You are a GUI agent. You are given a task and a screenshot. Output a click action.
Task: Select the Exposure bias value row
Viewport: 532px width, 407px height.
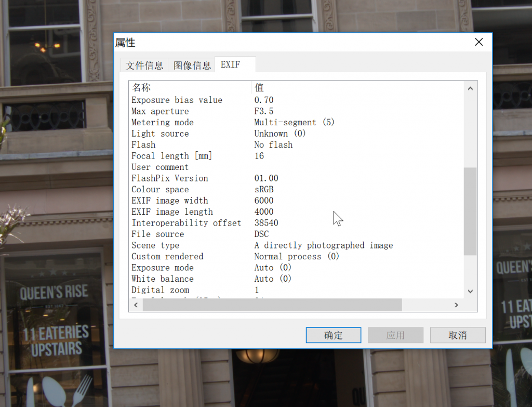tap(177, 100)
